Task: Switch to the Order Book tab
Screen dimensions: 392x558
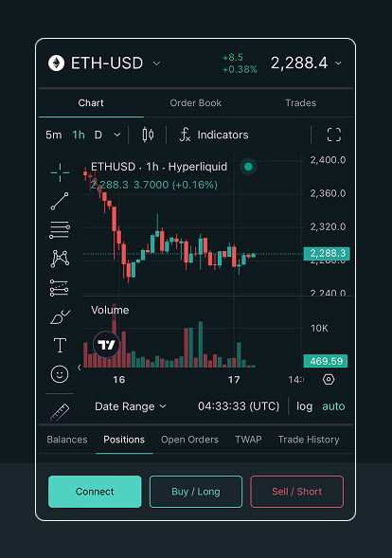Action: tap(196, 103)
